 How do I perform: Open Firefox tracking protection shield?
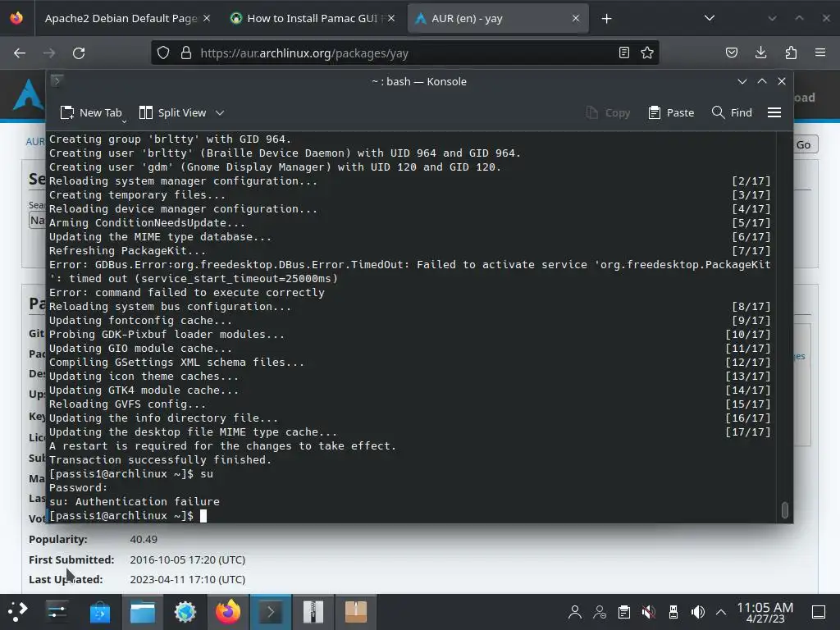tap(163, 53)
